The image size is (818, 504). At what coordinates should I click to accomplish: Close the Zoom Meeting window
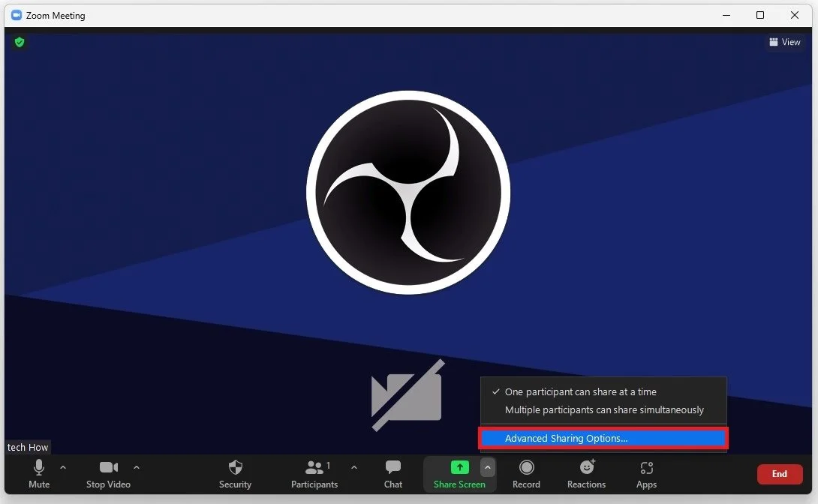pos(795,15)
